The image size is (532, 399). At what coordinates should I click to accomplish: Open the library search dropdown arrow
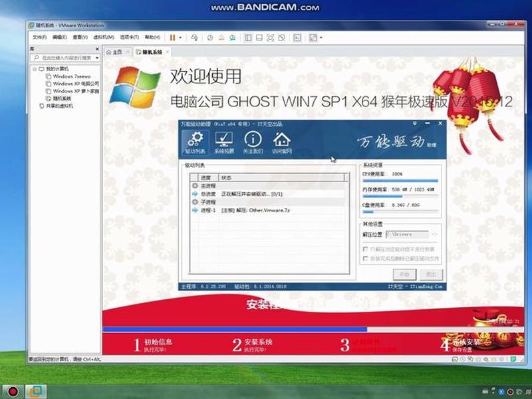coord(97,58)
